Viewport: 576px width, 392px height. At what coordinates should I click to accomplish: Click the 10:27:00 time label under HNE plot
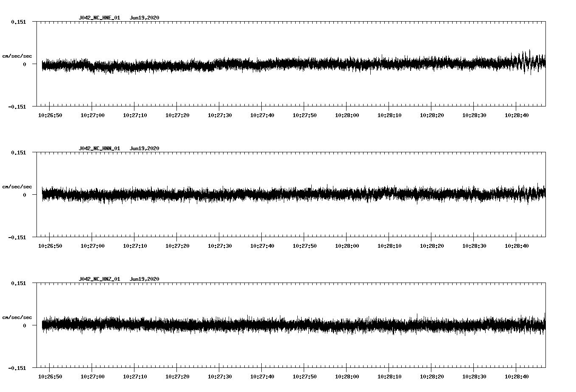[92, 115]
